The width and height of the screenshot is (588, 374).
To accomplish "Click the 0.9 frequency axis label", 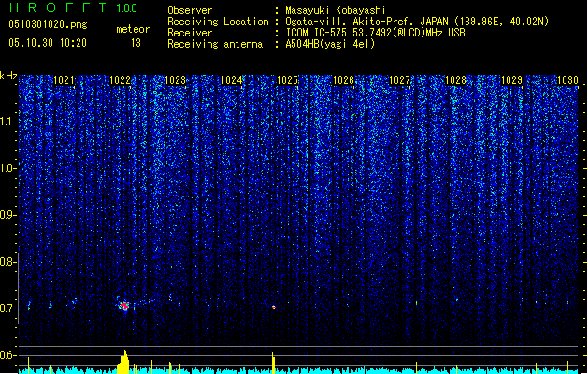I will (x=8, y=215).
